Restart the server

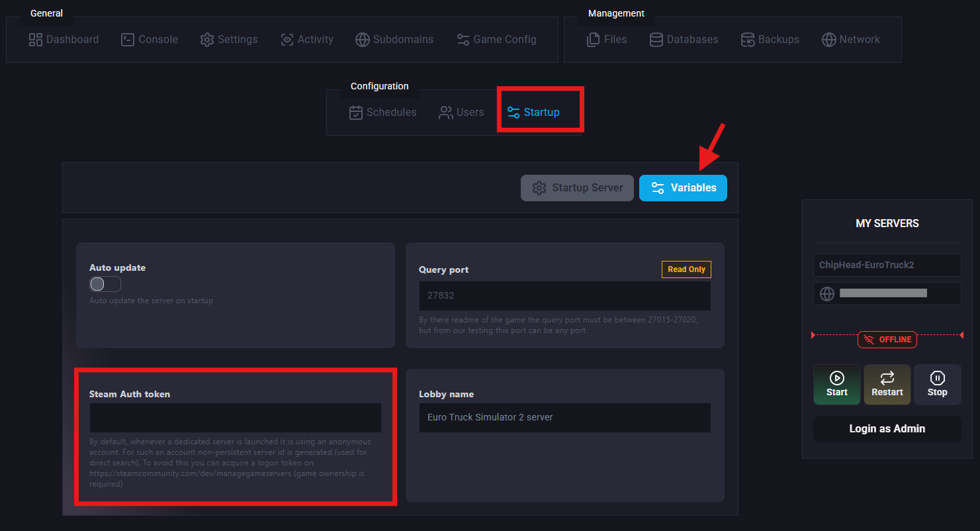point(887,385)
